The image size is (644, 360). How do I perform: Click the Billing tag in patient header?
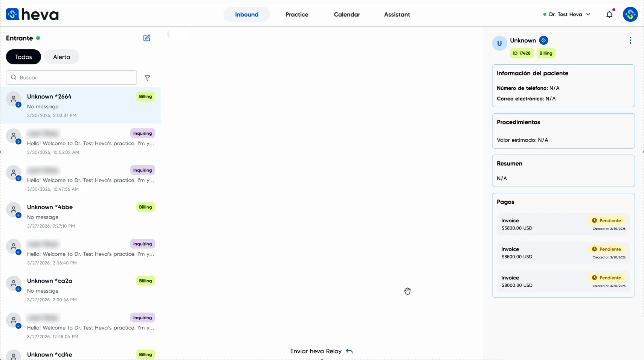[546, 53]
